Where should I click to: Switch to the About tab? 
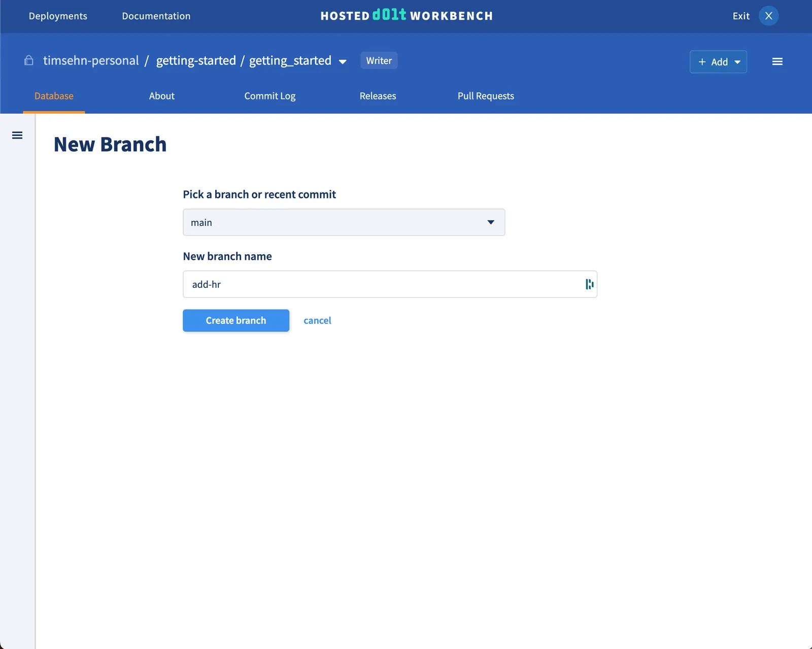(161, 96)
